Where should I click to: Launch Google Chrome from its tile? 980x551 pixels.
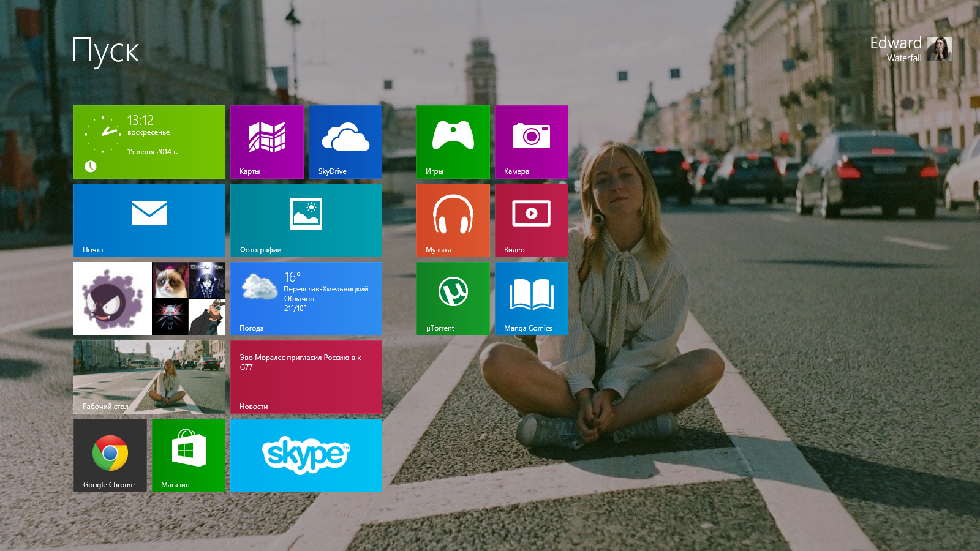click(x=110, y=455)
